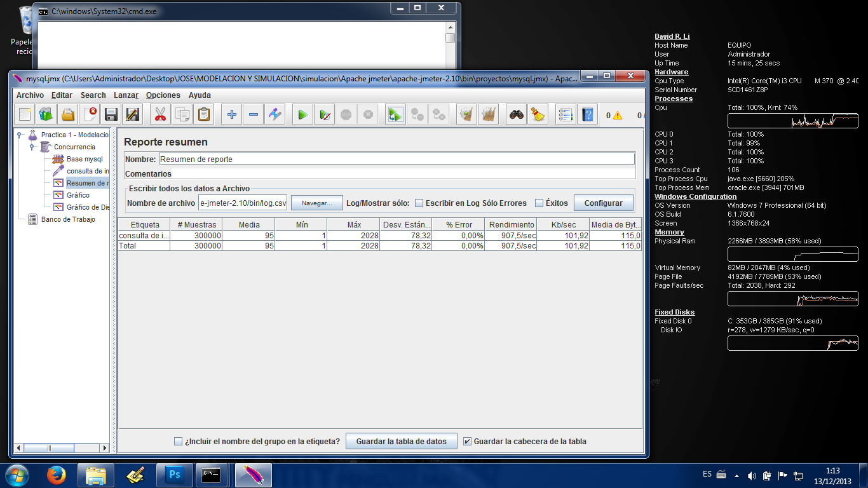Screen dimensions: 868x488
Task: Open the Archivo menu
Action: pyautogui.click(x=30, y=95)
